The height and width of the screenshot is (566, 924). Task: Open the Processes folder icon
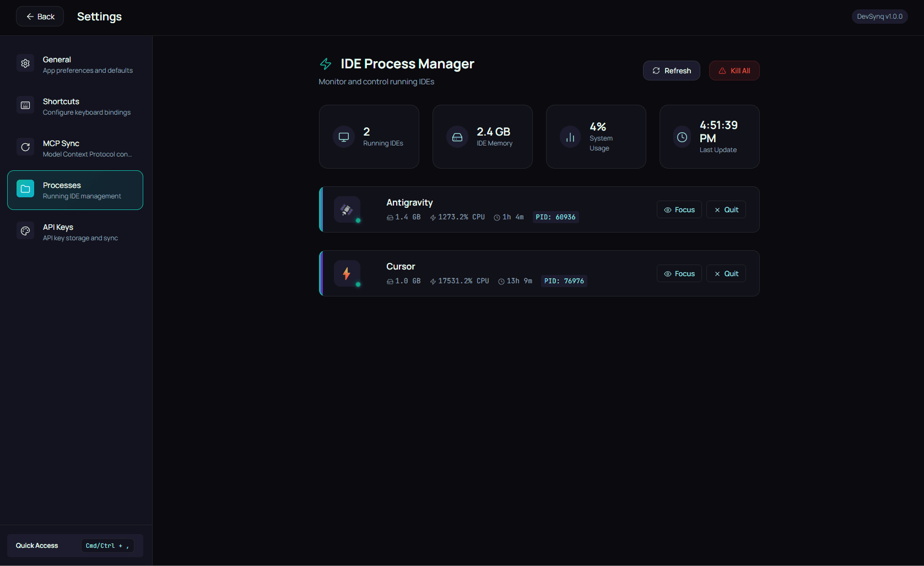(25, 188)
